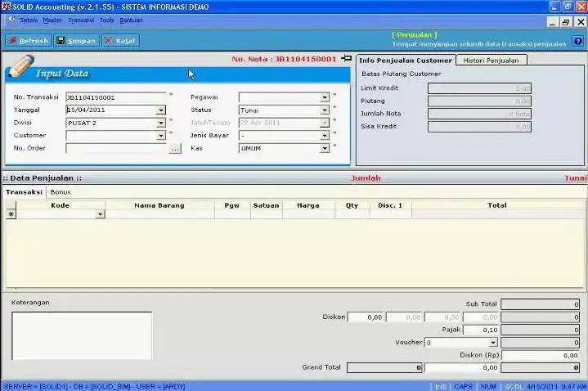Click the Qty column header

352,205
